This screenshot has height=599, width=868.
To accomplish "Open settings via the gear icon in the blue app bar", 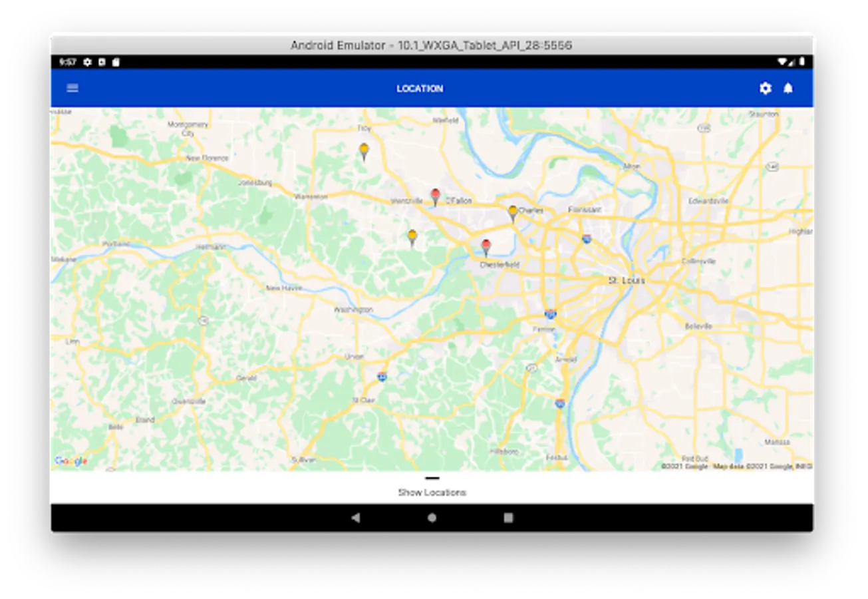I will [766, 88].
